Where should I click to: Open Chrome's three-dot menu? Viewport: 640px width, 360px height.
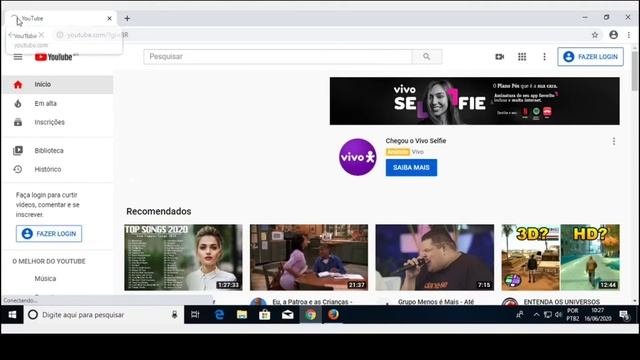pos(629,35)
